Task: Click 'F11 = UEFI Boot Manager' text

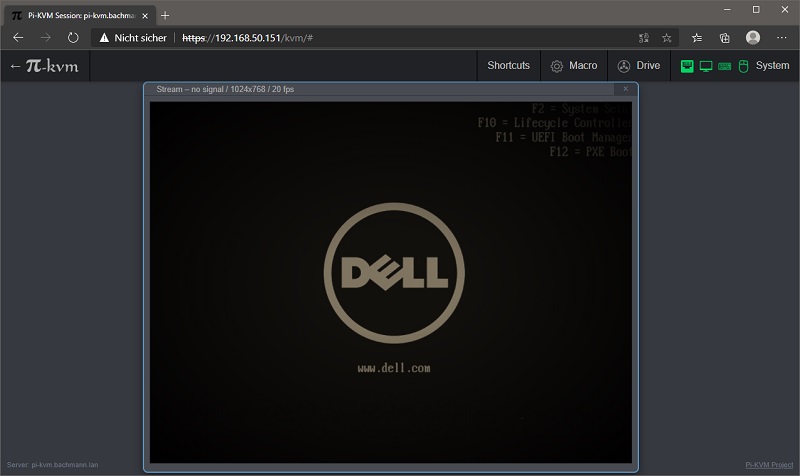Action: (563, 137)
